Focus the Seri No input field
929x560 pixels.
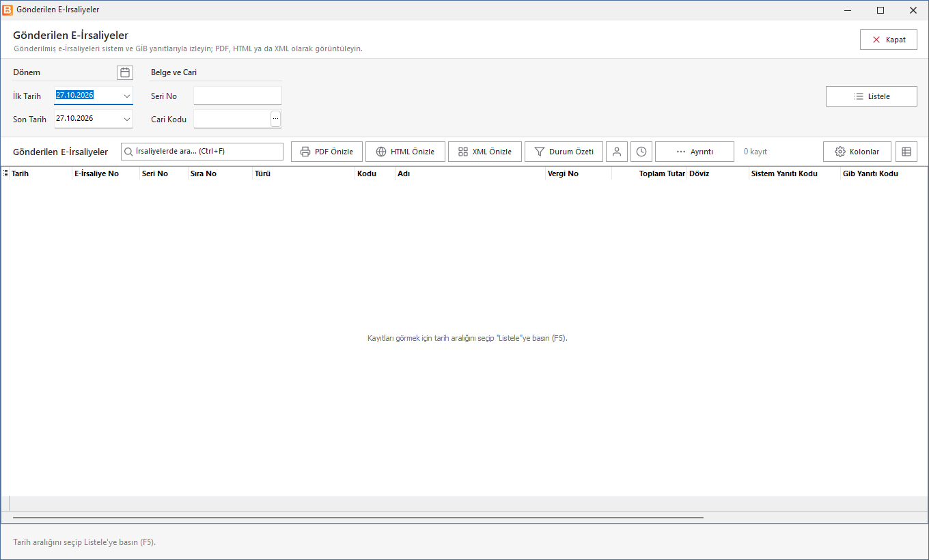[x=238, y=96]
